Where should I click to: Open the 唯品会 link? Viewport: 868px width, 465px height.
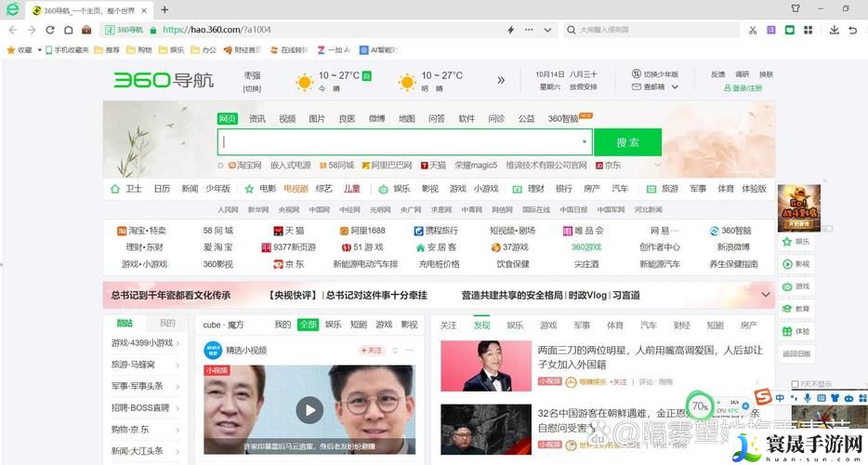pos(584,231)
